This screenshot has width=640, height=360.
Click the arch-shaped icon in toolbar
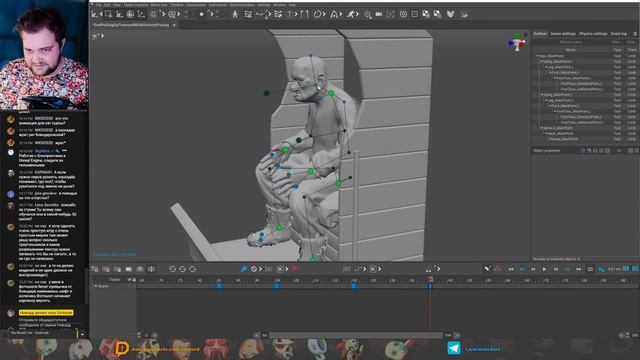pyautogui.click(x=334, y=14)
